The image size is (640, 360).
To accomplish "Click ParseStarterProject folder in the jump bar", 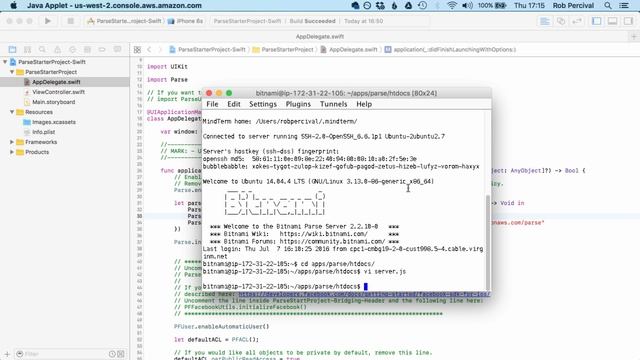I will point(283,49).
